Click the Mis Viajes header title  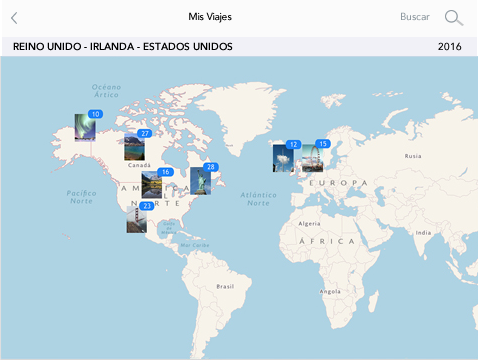click(x=210, y=17)
